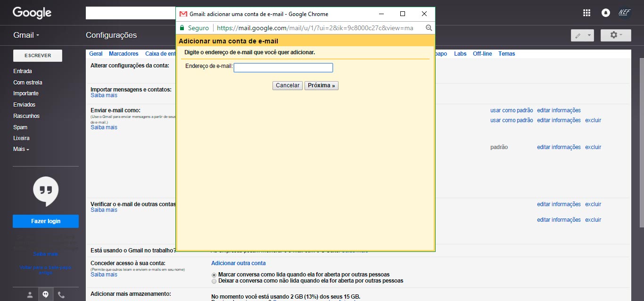Click the Adicionar outra conta link
Viewport: 644px width, 301px height.
click(x=239, y=263)
